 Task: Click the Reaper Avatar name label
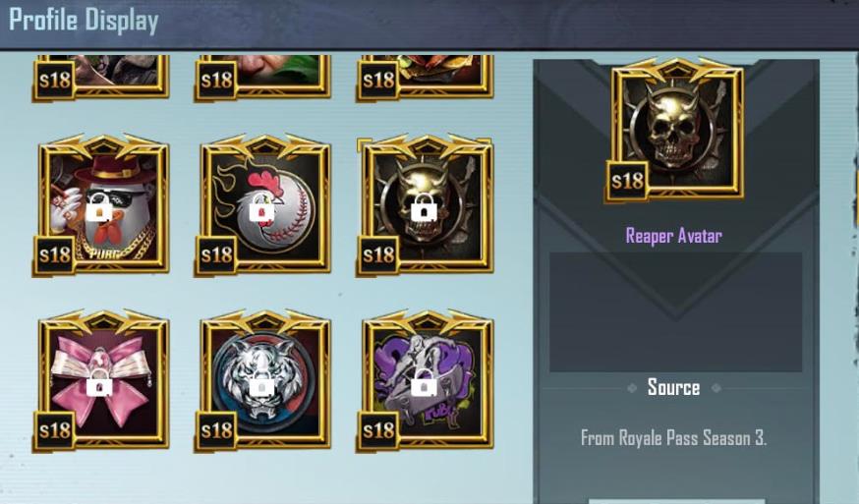(674, 236)
